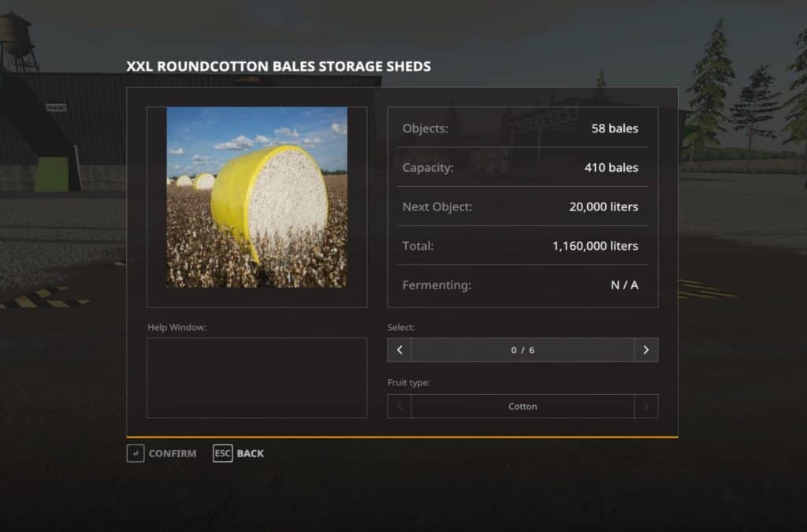Select the Capacity row showing 410 bales

click(522, 167)
